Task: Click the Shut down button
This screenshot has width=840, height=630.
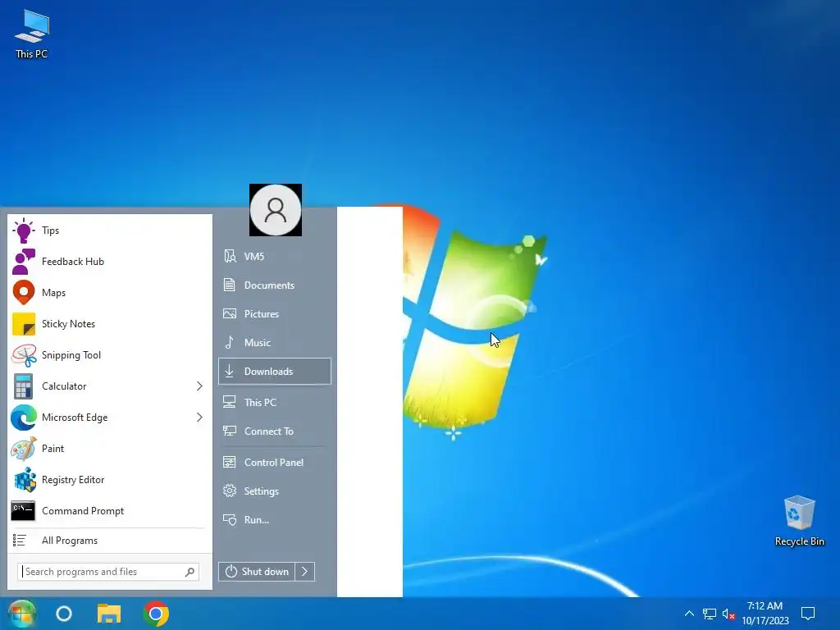Action: click(257, 572)
